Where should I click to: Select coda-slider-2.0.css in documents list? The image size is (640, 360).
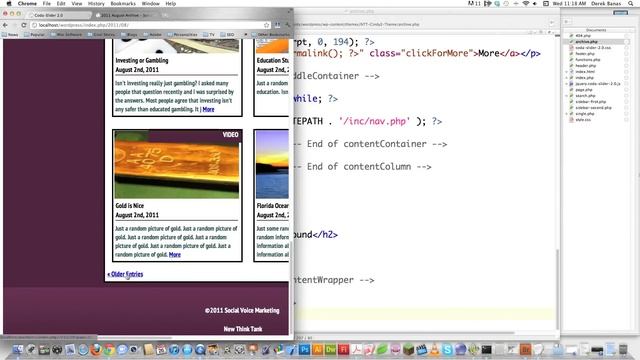pyautogui.click(x=593, y=48)
